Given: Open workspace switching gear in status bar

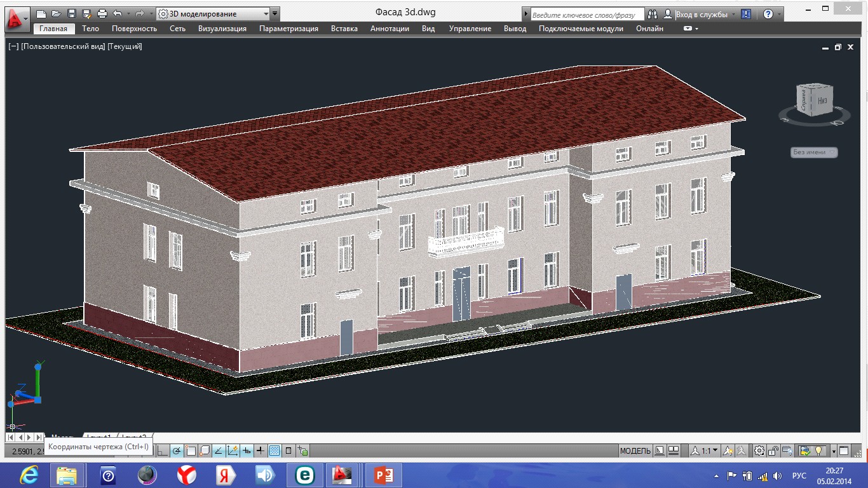Looking at the screenshot, I should [759, 451].
